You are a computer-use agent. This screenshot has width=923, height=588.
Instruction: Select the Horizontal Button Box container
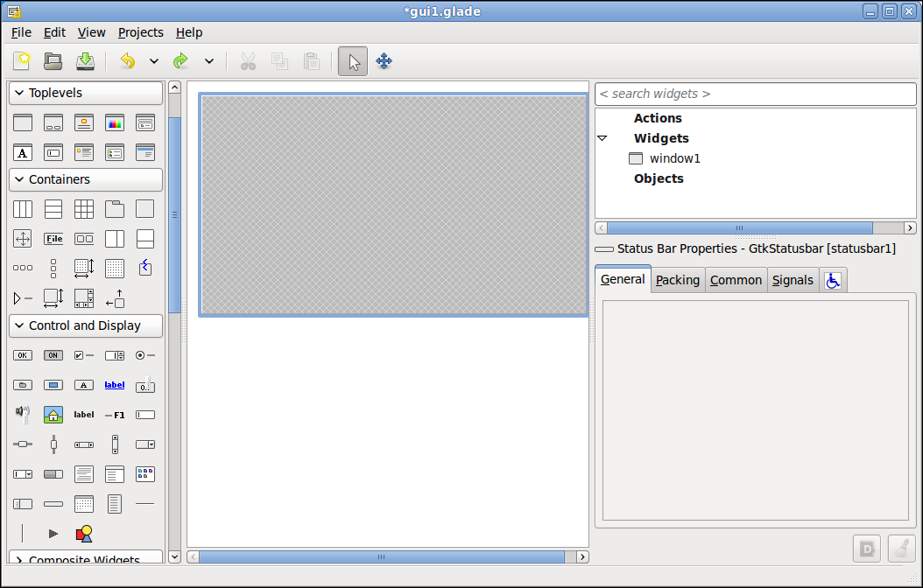[23, 268]
